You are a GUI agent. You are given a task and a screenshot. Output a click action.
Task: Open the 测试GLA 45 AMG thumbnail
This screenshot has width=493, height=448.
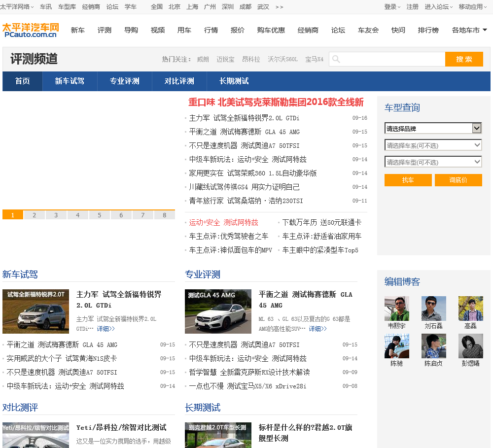[x=218, y=311]
